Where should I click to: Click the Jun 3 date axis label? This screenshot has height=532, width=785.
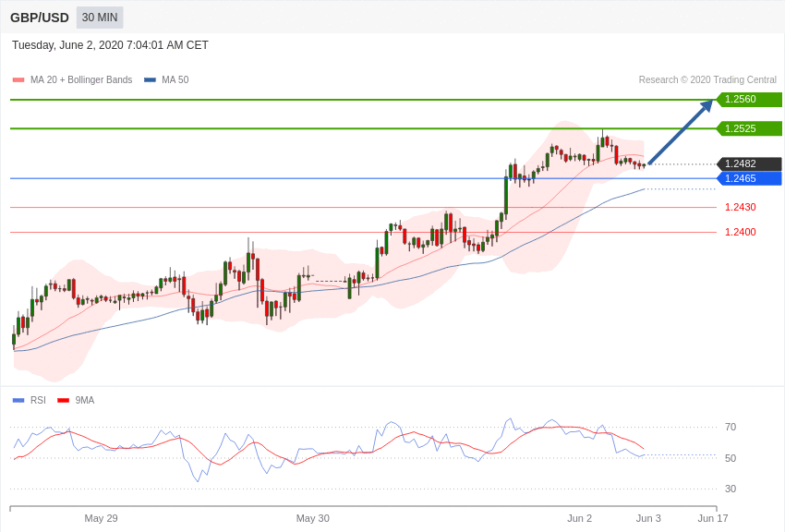click(x=648, y=518)
